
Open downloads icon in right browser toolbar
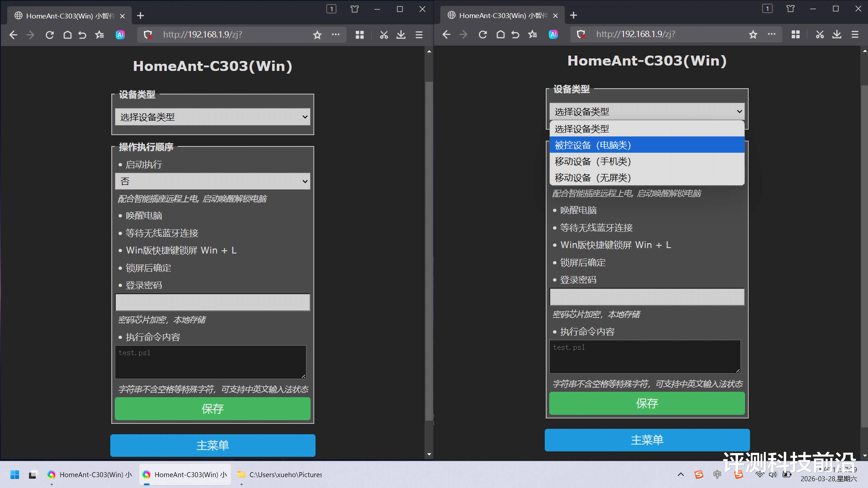(x=837, y=34)
